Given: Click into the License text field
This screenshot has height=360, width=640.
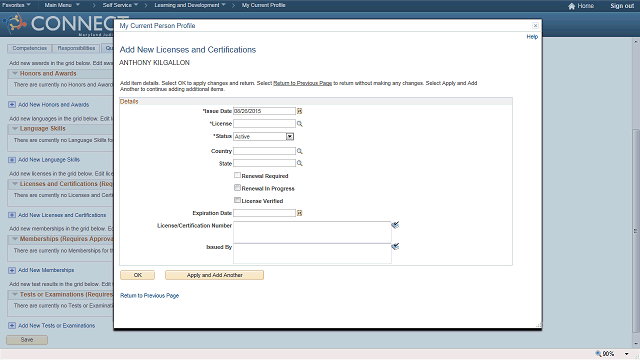Looking at the screenshot, I should coord(264,124).
